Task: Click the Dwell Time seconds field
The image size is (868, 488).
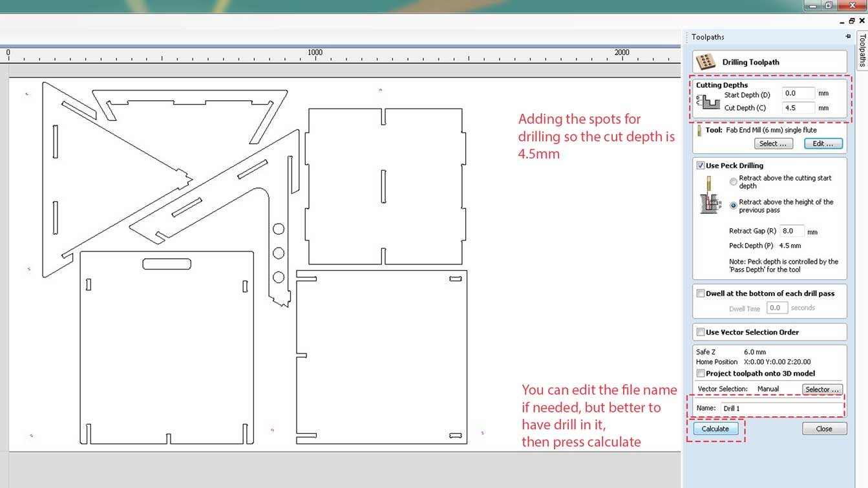Action: pos(778,308)
